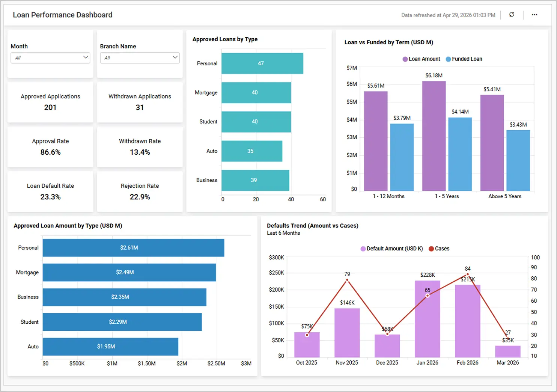Image resolution: width=557 pixels, height=392 pixels.
Task: Select the Auto bar showing 35
Action: [x=252, y=151]
